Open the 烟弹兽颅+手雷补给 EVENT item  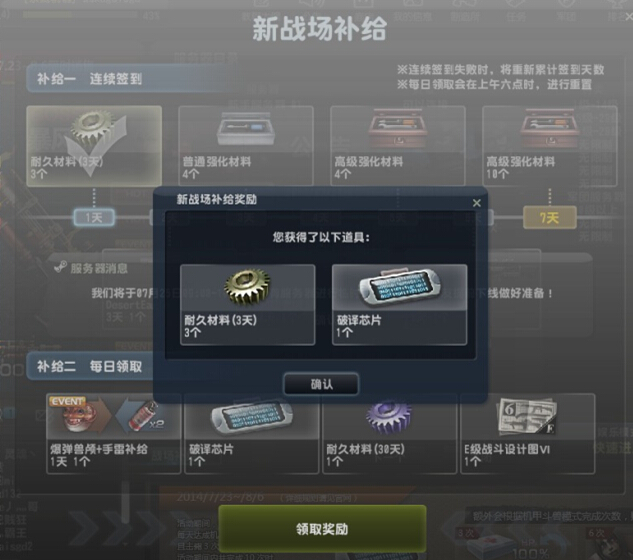tap(113, 434)
